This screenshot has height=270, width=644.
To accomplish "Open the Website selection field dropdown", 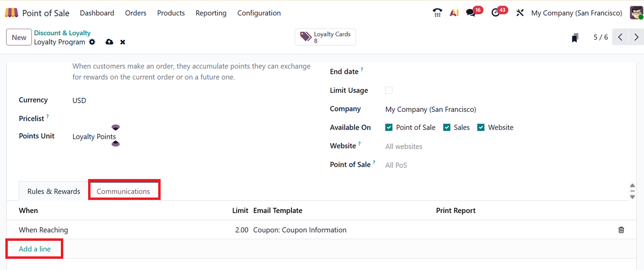I will pos(438,146).
